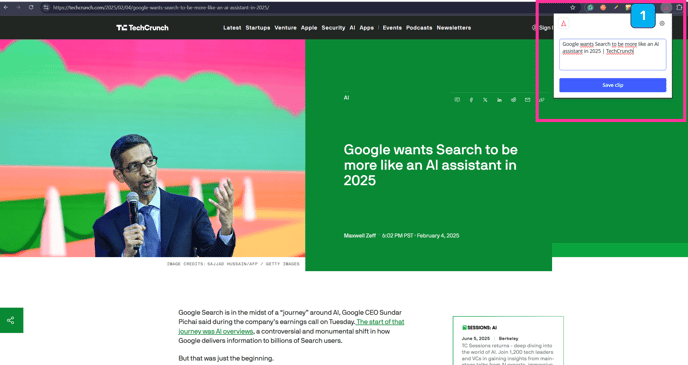Bookmark this page with the star icon
This screenshot has height=365, width=688.
pos(573,7)
